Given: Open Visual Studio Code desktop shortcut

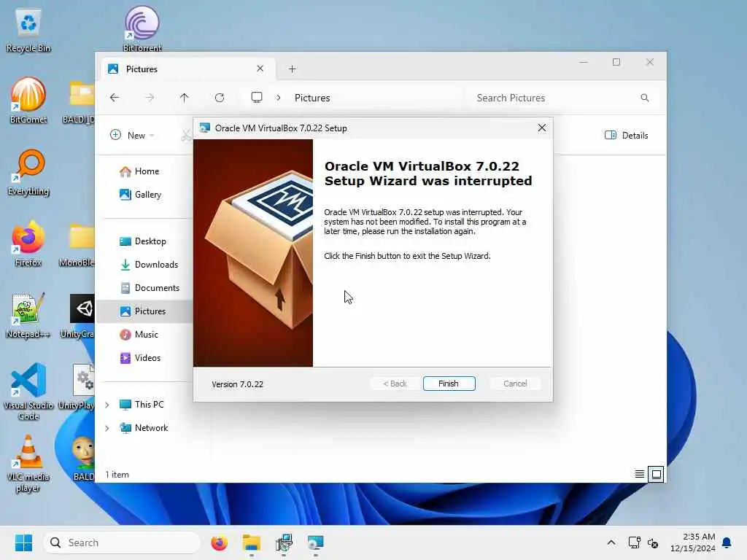Looking at the screenshot, I should (x=28, y=392).
